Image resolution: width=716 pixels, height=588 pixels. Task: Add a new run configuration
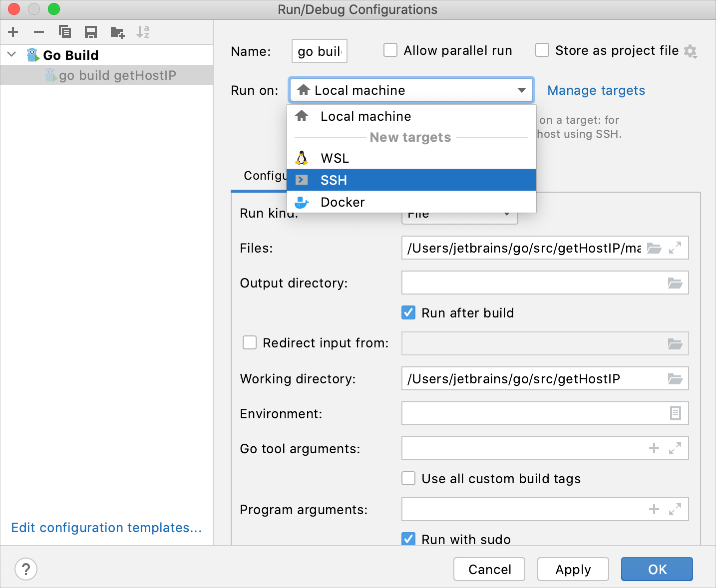pos(13,32)
